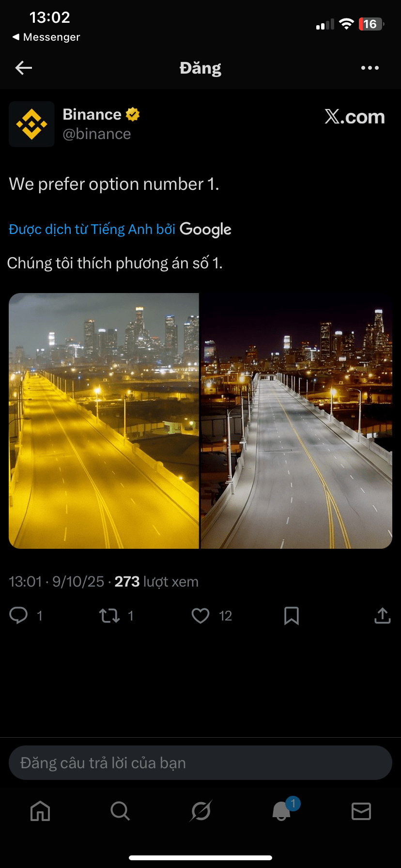Tap the share upload icon
Image resolution: width=401 pixels, height=868 pixels.
click(x=382, y=615)
